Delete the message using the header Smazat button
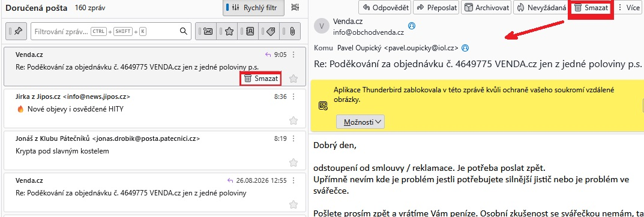 point(591,8)
